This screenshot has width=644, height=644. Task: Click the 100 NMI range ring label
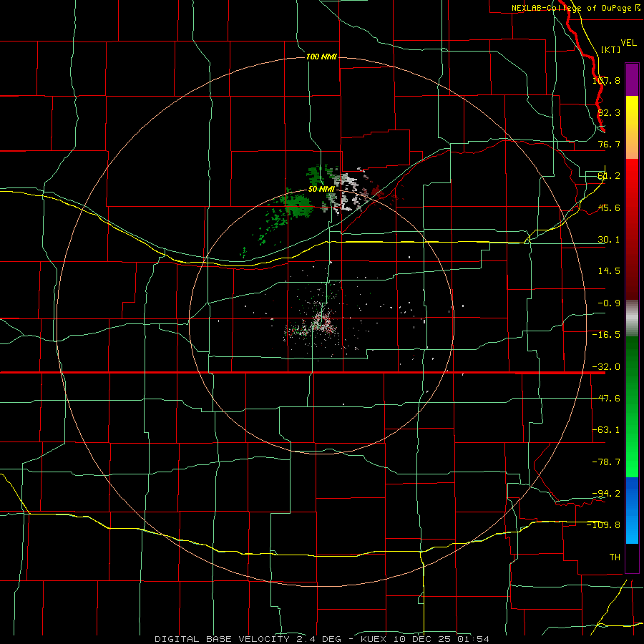321,57
